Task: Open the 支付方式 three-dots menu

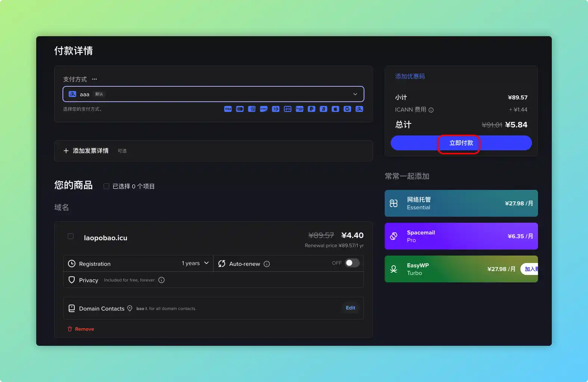Action: (94, 79)
